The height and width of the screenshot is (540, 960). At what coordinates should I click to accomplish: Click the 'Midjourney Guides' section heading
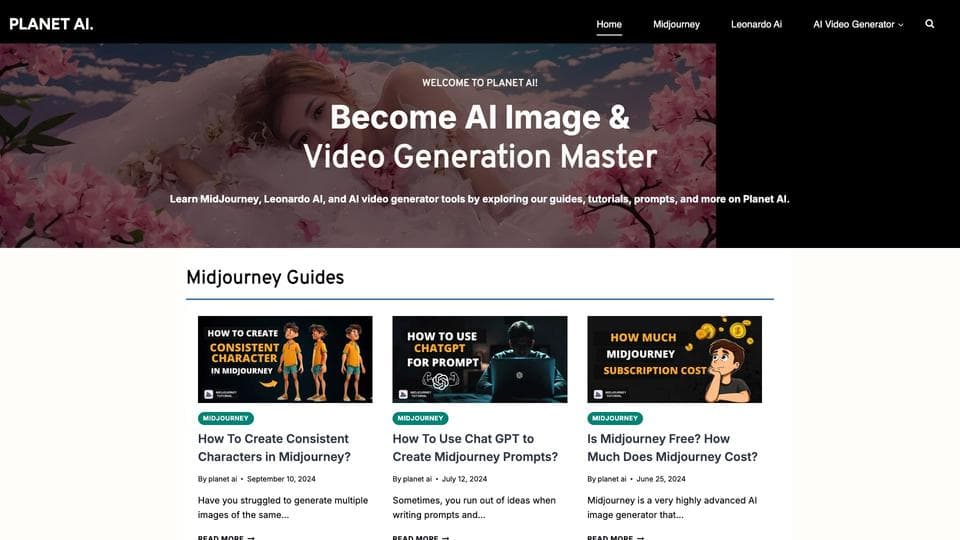pos(265,278)
